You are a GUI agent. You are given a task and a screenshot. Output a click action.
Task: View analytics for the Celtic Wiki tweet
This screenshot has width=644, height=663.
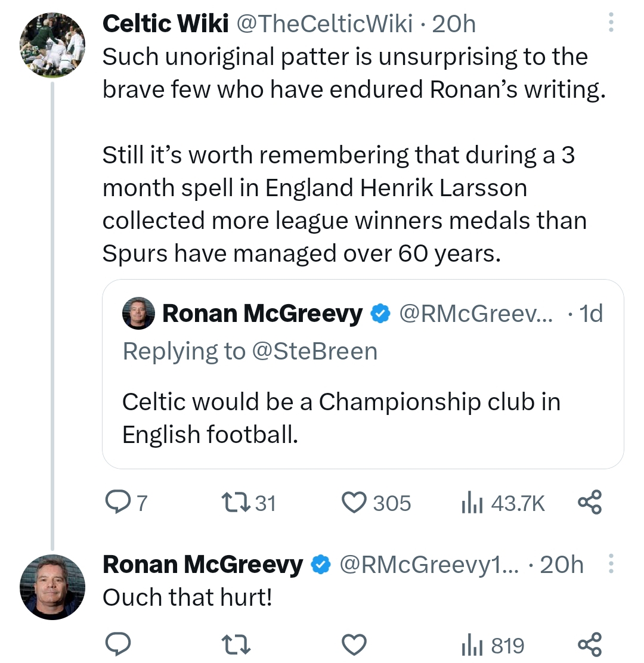pos(470,503)
